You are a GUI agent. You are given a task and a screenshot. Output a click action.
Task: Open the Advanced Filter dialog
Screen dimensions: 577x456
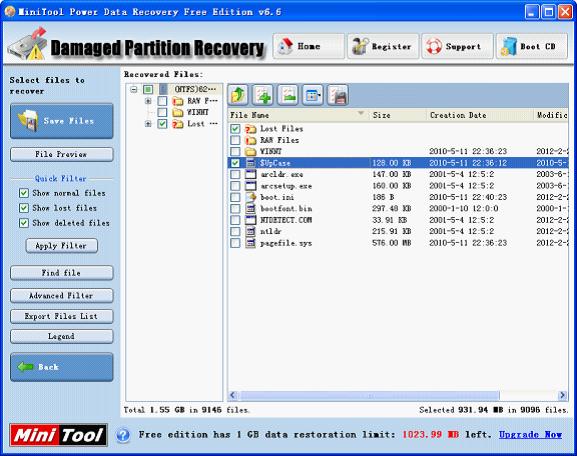pyautogui.click(x=61, y=296)
